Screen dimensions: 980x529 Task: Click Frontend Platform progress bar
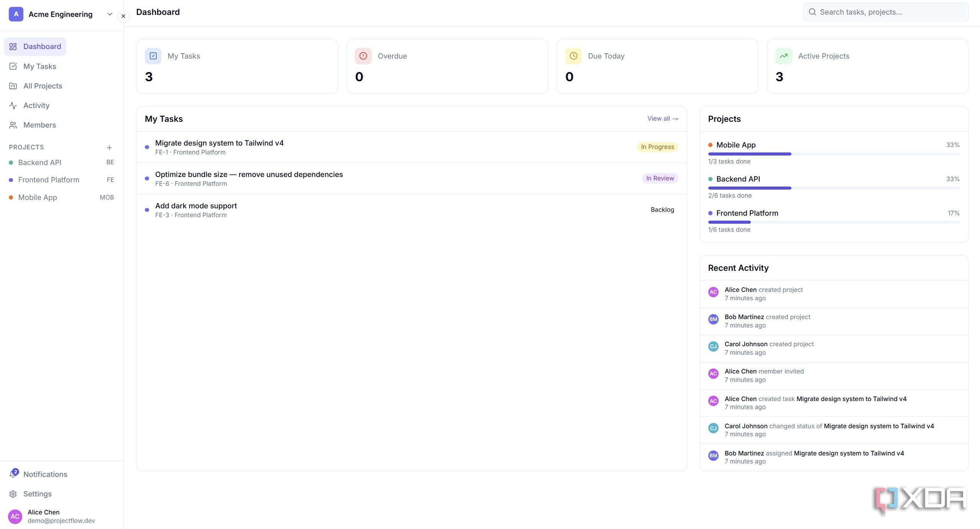click(834, 222)
